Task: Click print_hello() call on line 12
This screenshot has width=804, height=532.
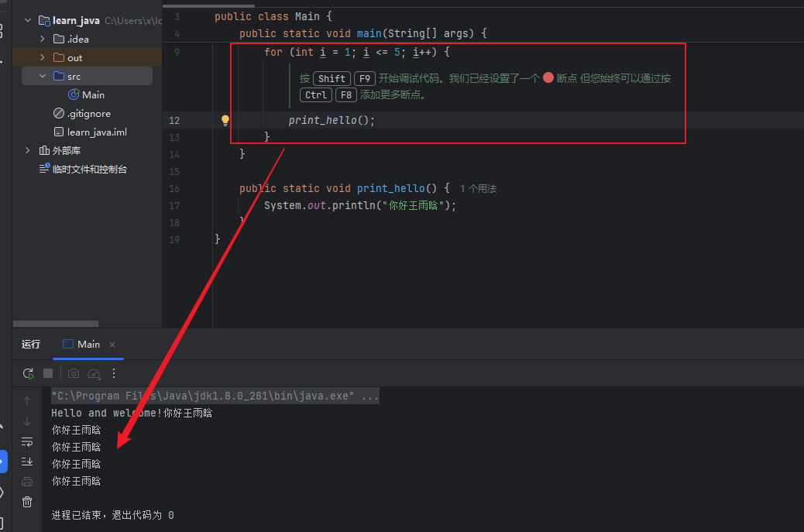Action: (x=332, y=121)
